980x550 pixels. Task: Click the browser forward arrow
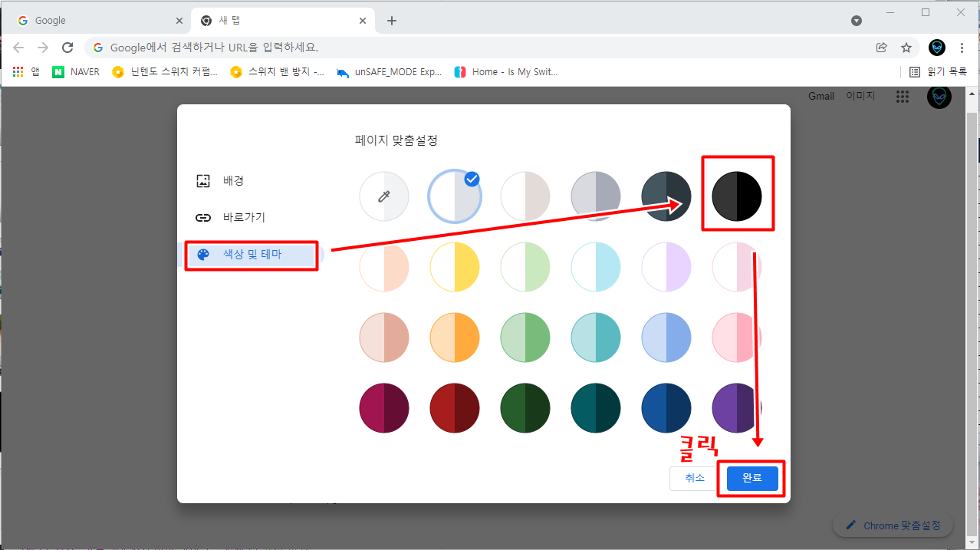[x=43, y=48]
